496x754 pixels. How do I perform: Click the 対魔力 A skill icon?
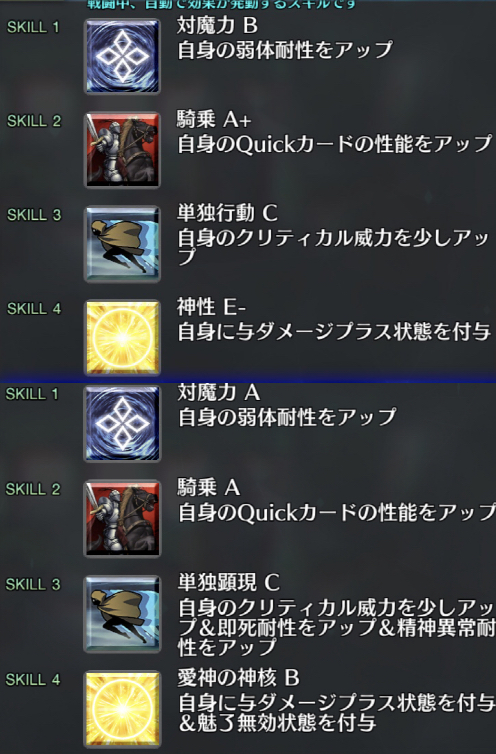pos(122,424)
